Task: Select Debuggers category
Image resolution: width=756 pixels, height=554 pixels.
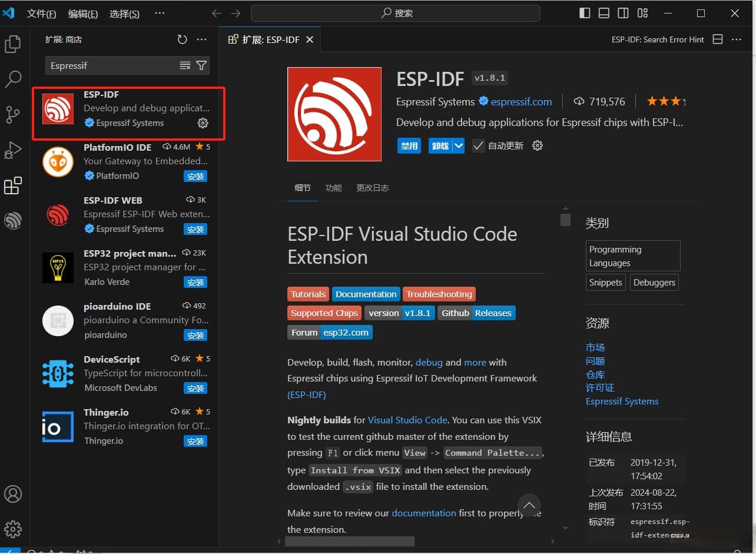Action: coord(654,283)
